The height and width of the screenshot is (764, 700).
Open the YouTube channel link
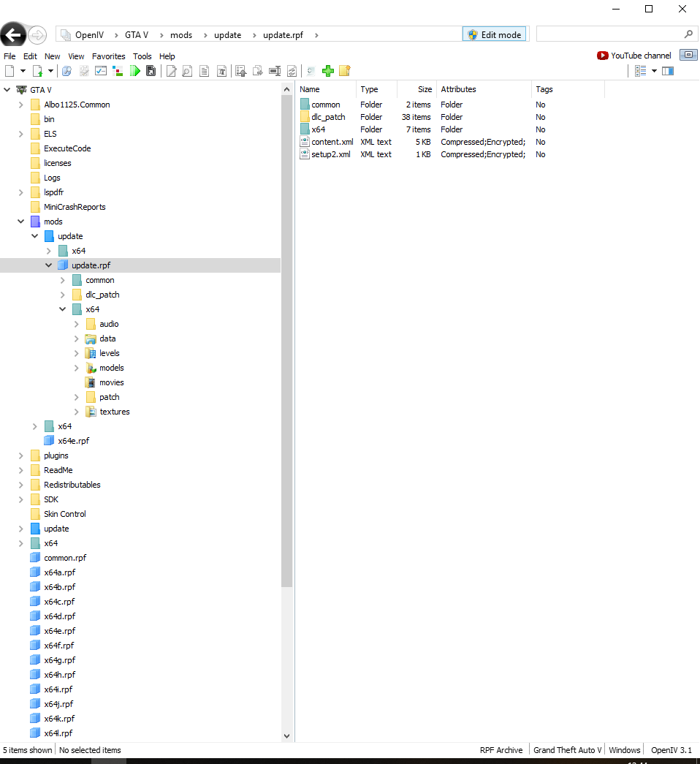coord(634,55)
